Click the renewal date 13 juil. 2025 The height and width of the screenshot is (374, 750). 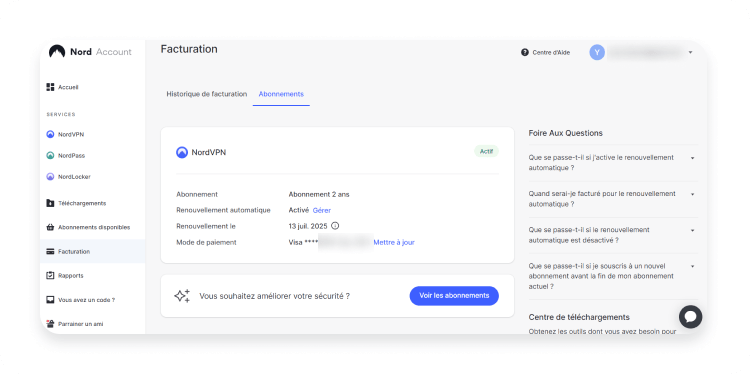pos(309,226)
